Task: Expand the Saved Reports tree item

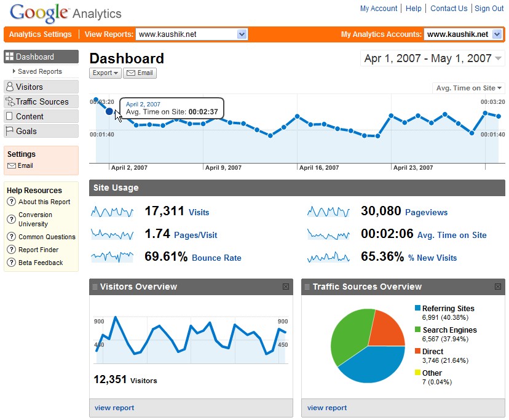Action: [x=13, y=72]
